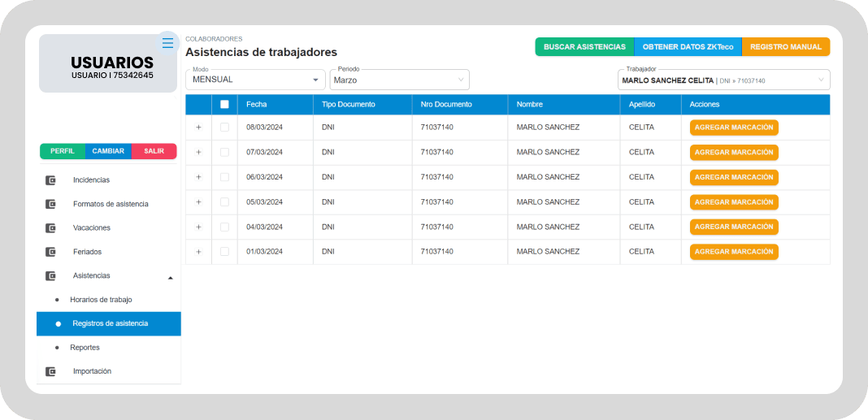Expand the 01/03/2024 row details
Viewport: 868px width, 420px height.
pyautogui.click(x=199, y=252)
